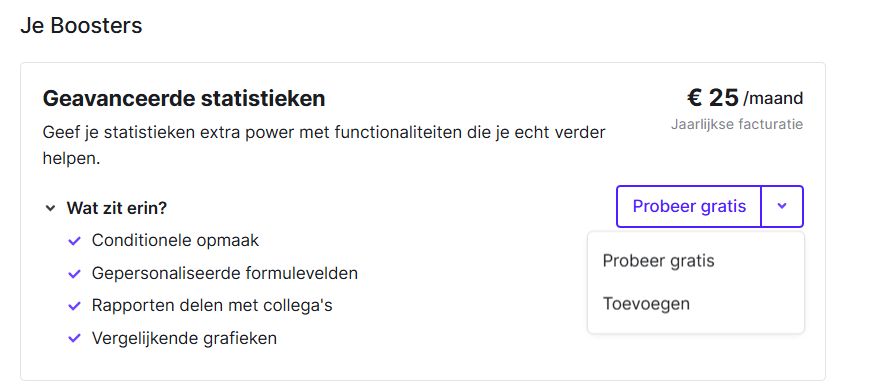Click the booster description paragraph
Image resolution: width=869 pixels, height=385 pixels.
click(x=324, y=146)
